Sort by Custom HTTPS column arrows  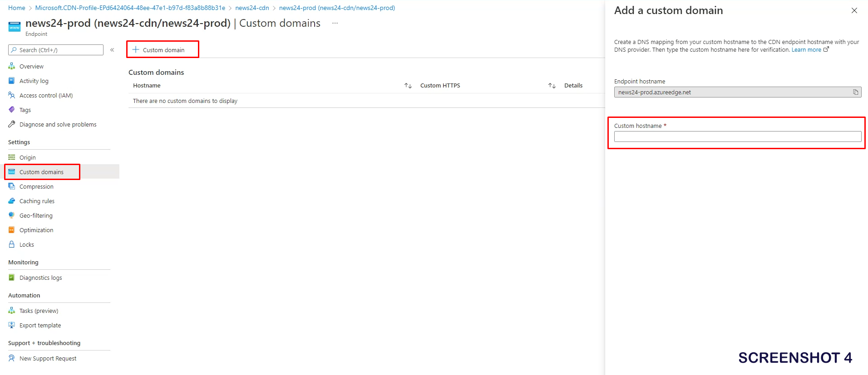[x=552, y=86]
